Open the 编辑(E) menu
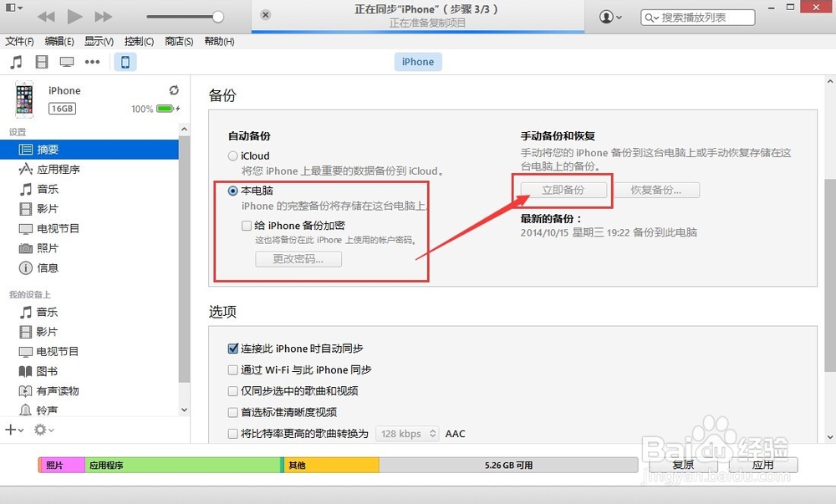 click(x=59, y=41)
